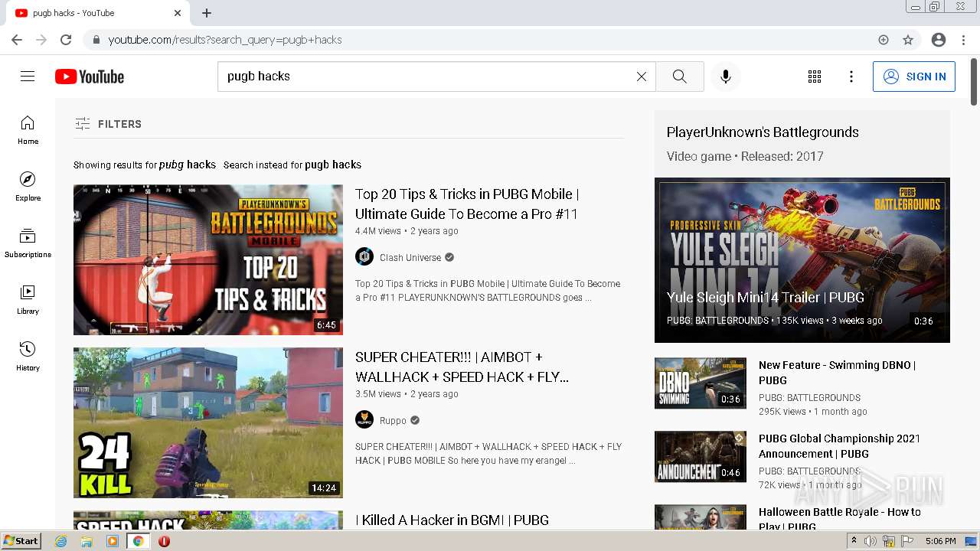Visit Clash Universe channel name
980x551 pixels.
410,258
